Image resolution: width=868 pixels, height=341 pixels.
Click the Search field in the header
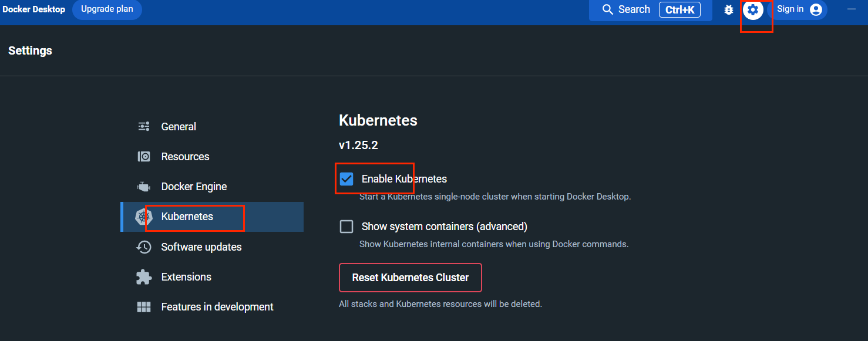(651, 10)
